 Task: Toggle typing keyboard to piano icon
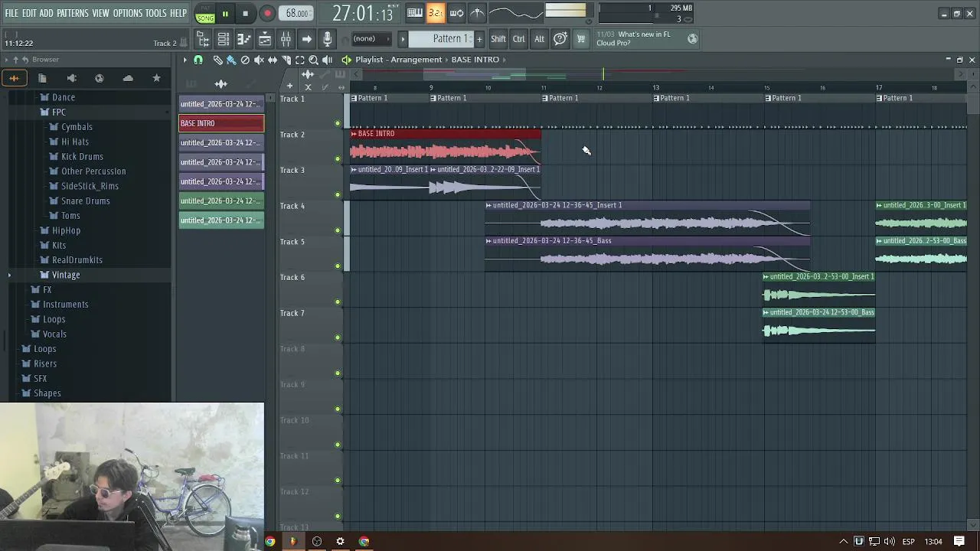click(414, 13)
